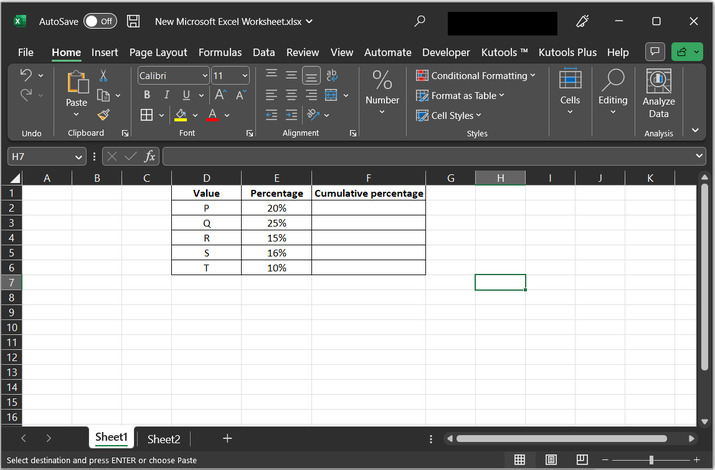The image size is (715, 470).
Task: Apply bold formatting with the B icon
Action: [146, 95]
